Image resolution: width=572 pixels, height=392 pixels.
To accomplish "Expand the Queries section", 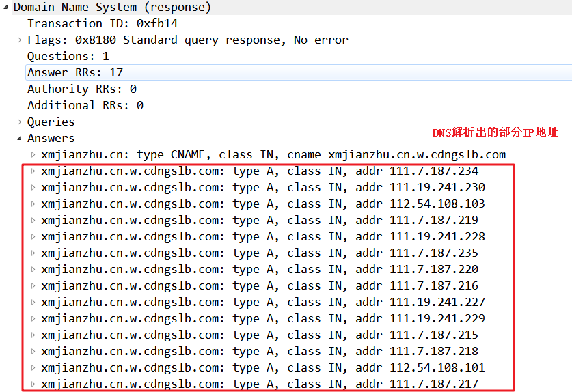I will [x=19, y=122].
